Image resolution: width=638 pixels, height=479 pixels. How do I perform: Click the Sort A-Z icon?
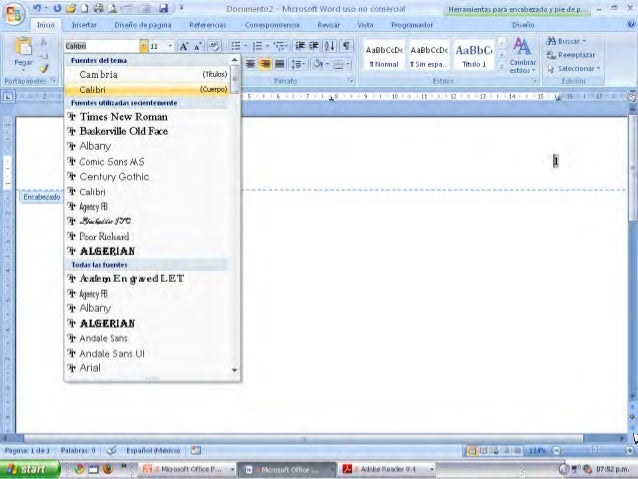[329, 46]
